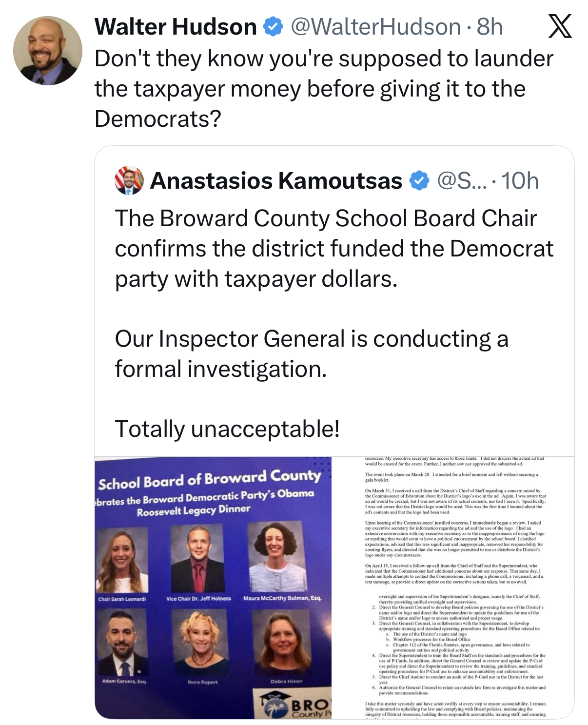The image size is (588, 725).
Task: Click Walter Hudson's tweet text about laundering
Action: [324, 89]
